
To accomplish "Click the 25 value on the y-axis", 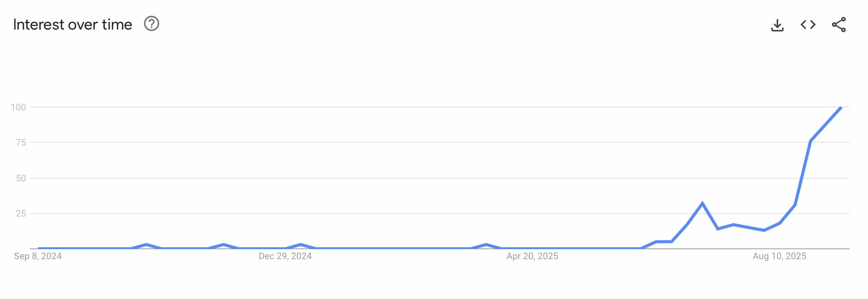I will [x=21, y=214].
